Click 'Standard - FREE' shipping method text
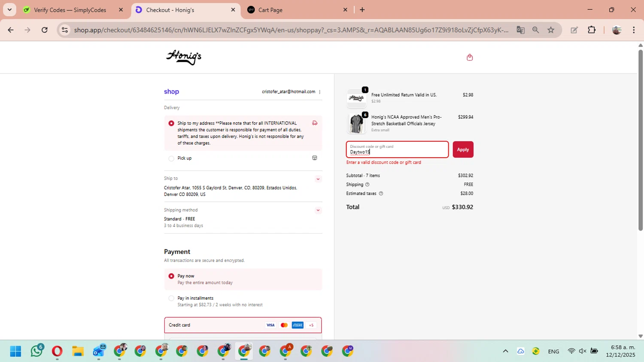This screenshot has width=644, height=362. pos(179,219)
